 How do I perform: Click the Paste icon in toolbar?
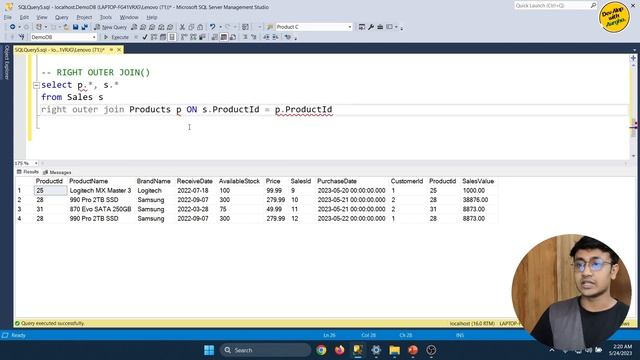pyautogui.click(x=200, y=27)
